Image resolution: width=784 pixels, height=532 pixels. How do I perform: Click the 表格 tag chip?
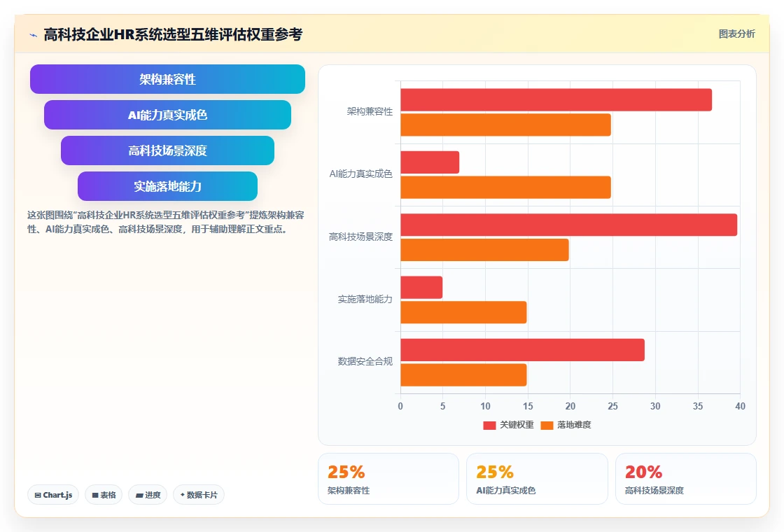(x=104, y=495)
